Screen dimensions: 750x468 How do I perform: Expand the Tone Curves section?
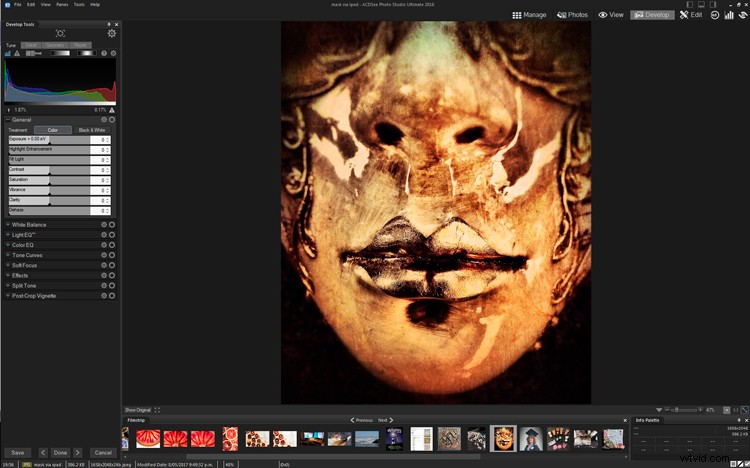(x=27, y=255)
